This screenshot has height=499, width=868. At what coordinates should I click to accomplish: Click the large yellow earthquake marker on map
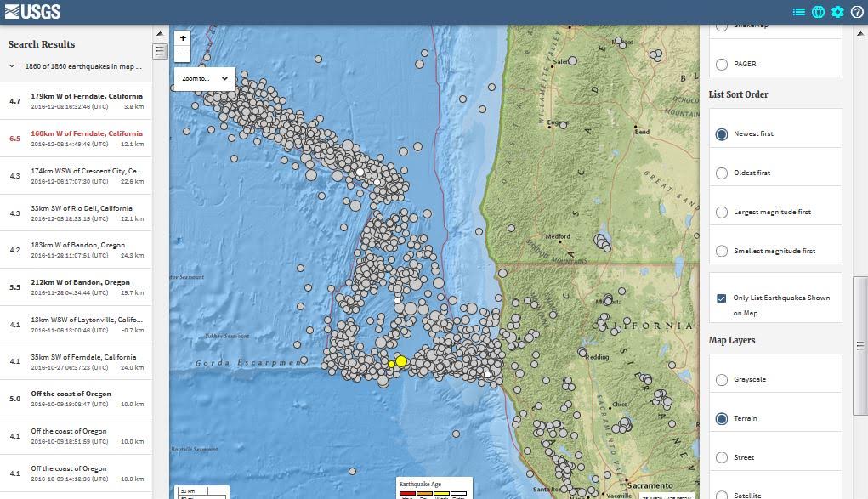point(401,361)
